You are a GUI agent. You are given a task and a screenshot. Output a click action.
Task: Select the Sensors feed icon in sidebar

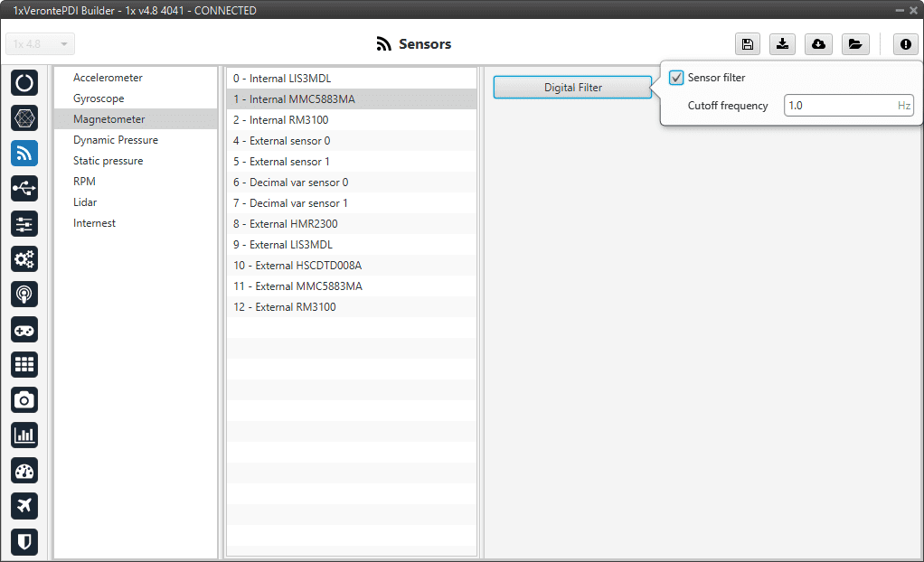coord(24,154)
